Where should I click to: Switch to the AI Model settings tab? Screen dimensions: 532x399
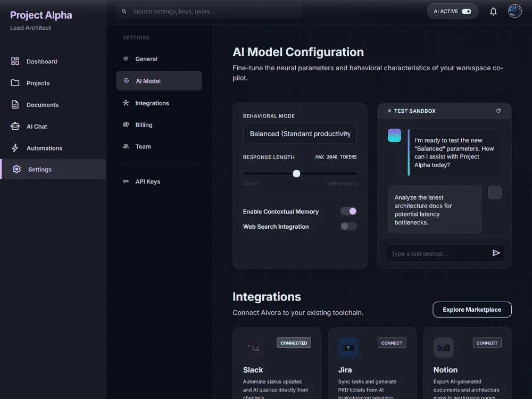(159, 81)
